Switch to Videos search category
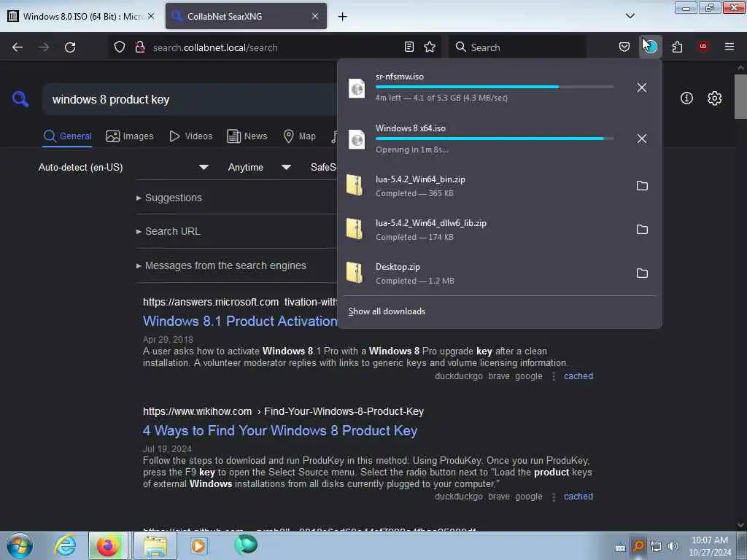The height and width of the screenshot is (560, 747). click(x=190, y=136)
